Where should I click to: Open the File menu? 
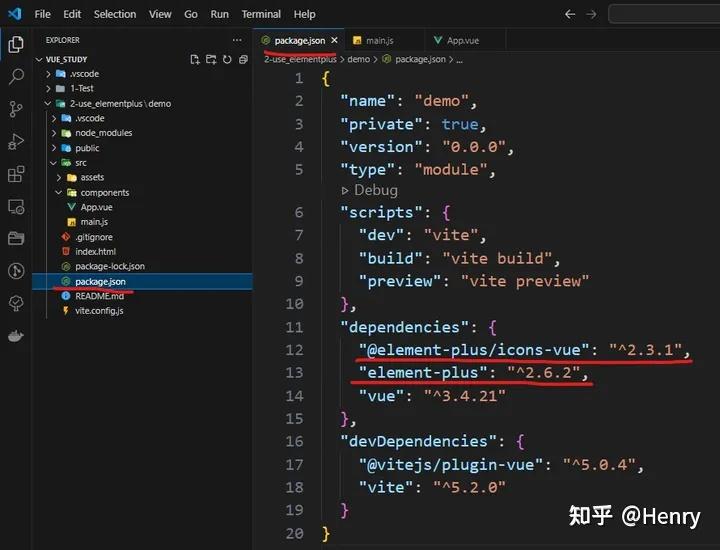click(x=43, y=14)
